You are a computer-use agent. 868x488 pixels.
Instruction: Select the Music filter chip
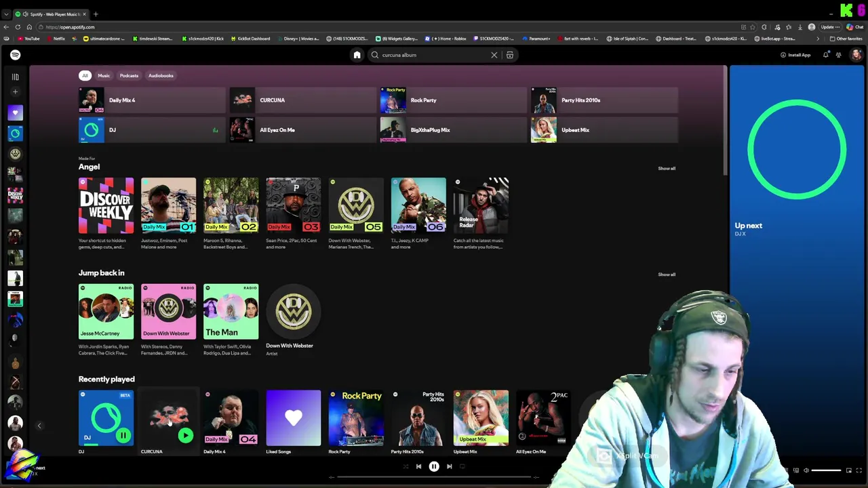pyautogui.click(x=104, y=75)
